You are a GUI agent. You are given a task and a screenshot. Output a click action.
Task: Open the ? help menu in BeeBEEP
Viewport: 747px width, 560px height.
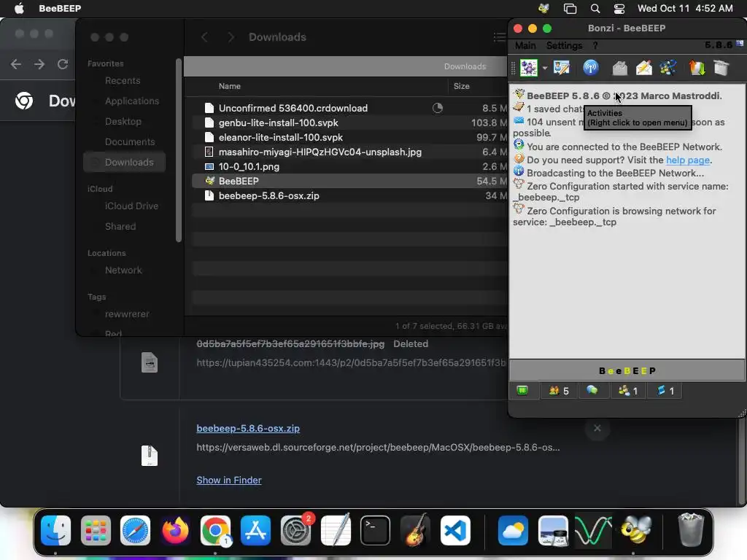(595, 45)
